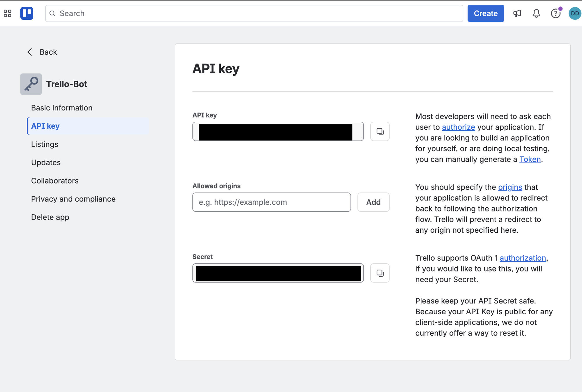Click the redacted Secret field

(278, 273)
